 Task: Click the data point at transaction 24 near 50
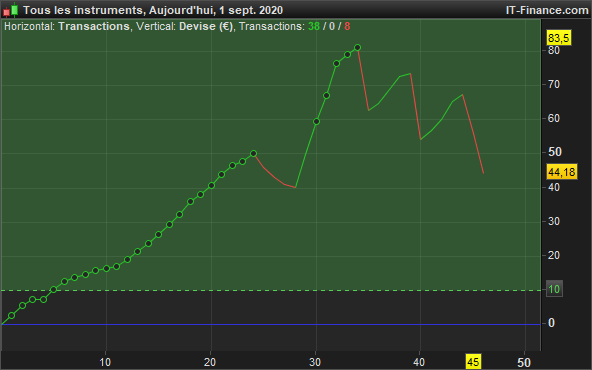(x=253, y=153)
